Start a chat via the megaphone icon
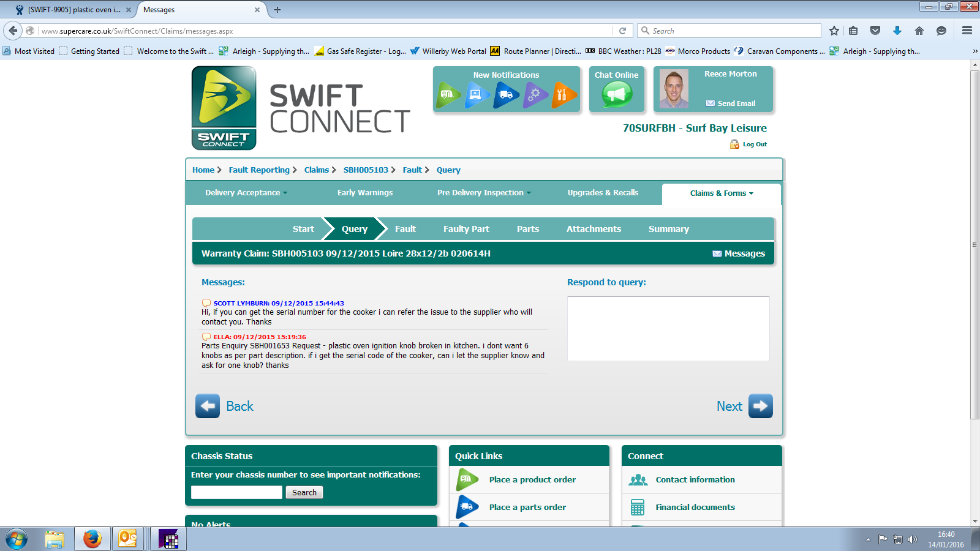Viewport: 980px width, 551px height. (617, 95)
